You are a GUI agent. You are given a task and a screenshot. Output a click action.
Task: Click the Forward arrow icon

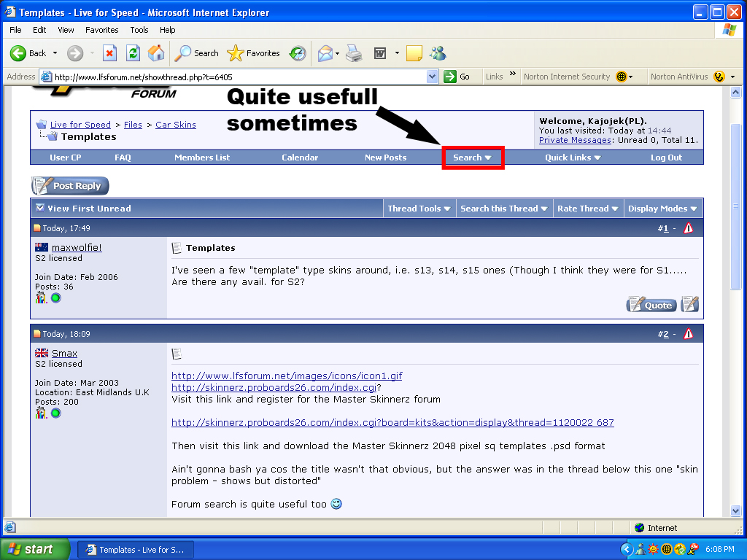[x=75, y=53]
